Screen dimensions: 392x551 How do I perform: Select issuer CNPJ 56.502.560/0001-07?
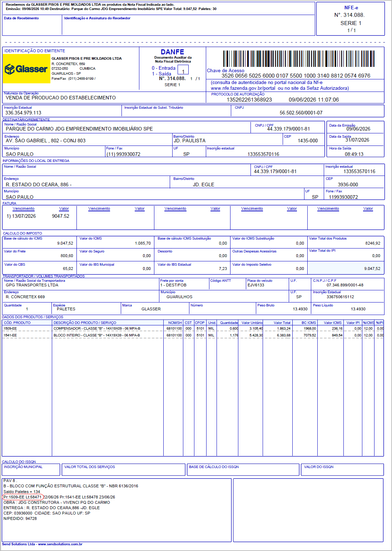(301, 113)
